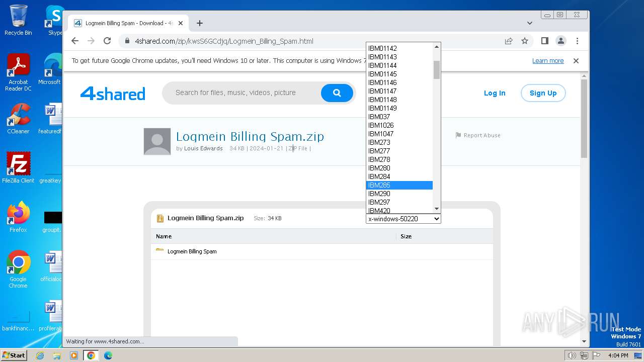
Task: Select highlighted IBM285 in the encoding list
Action: pyautogui.click(x=399, y=185)
